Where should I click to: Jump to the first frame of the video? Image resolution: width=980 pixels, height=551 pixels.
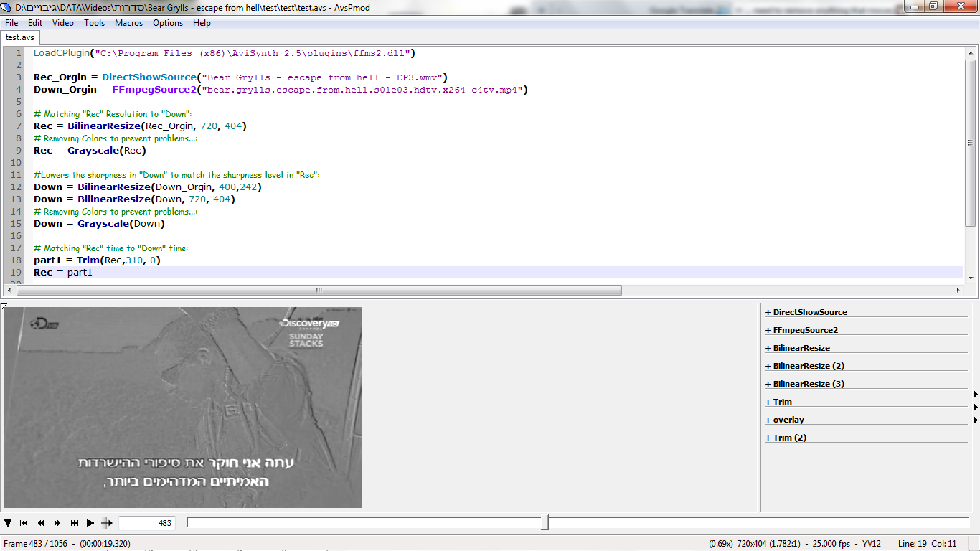click(x=24, y=523)
